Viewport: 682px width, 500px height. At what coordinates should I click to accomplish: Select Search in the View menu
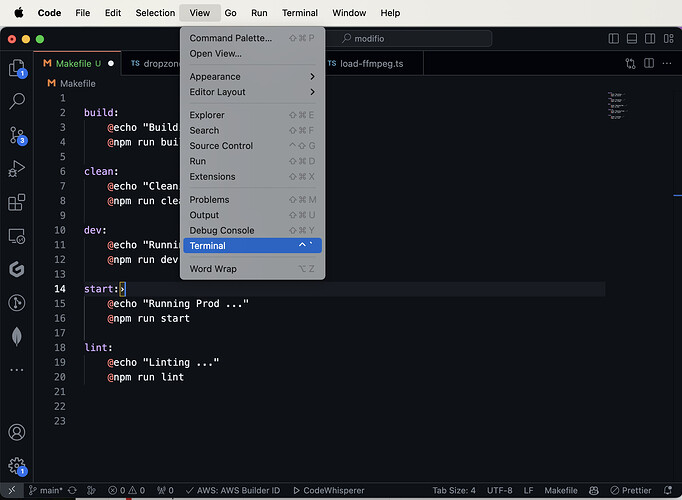[x=252, y=130]
